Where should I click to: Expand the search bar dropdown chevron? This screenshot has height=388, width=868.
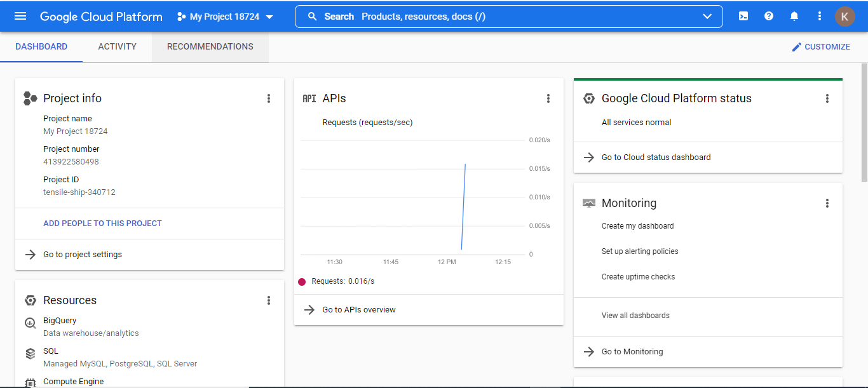point(707,17)
